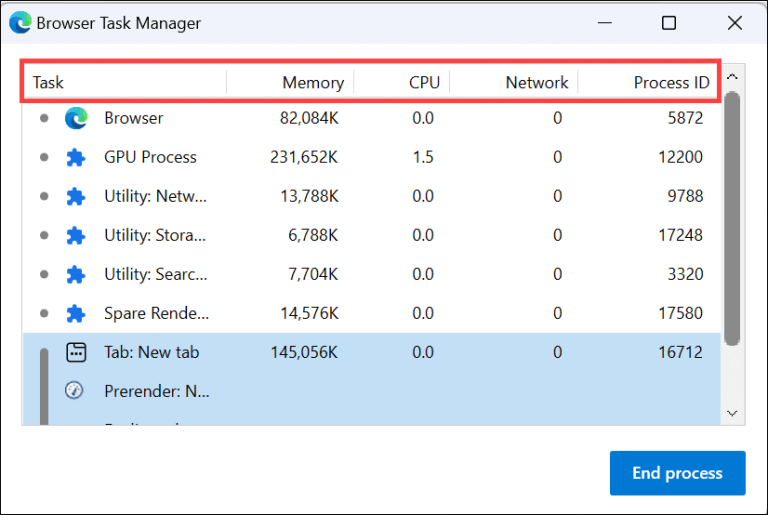This screenshot has width=768, height=515.
Task: Click the Utility: Netw... puzzle icon
Action: pos(76,196)
